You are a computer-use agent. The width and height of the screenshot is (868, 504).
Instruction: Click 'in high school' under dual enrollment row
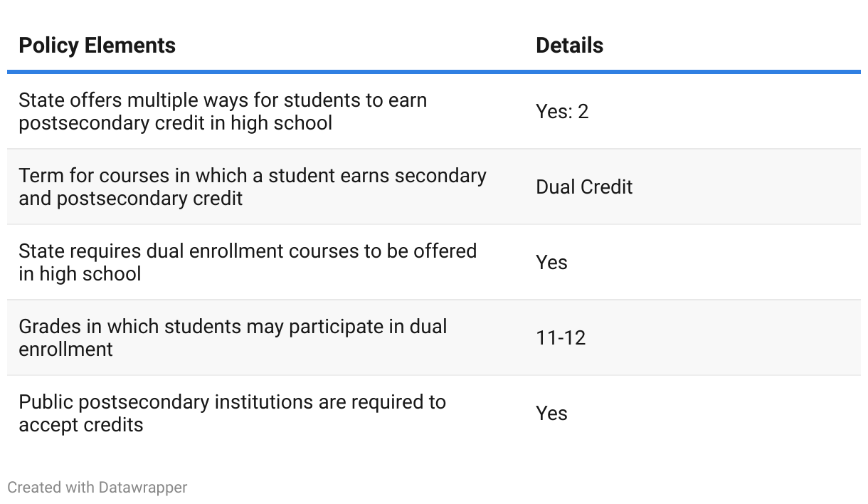(x=80, y=274)
